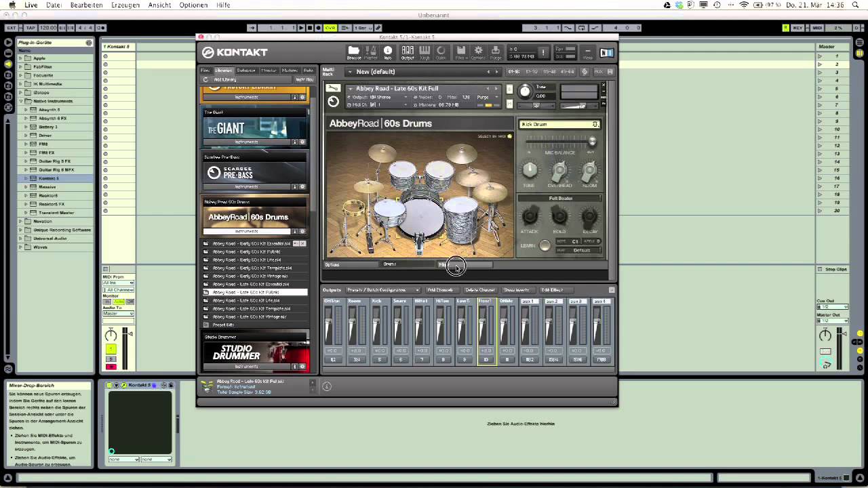Click the Kick Drum tambourine select by MIDI indicator
This screenshot has height=488, width=868.
510,136
